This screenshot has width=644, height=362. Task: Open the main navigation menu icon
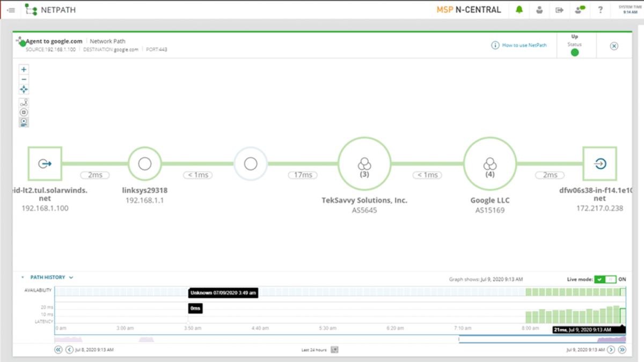point(11,10)
